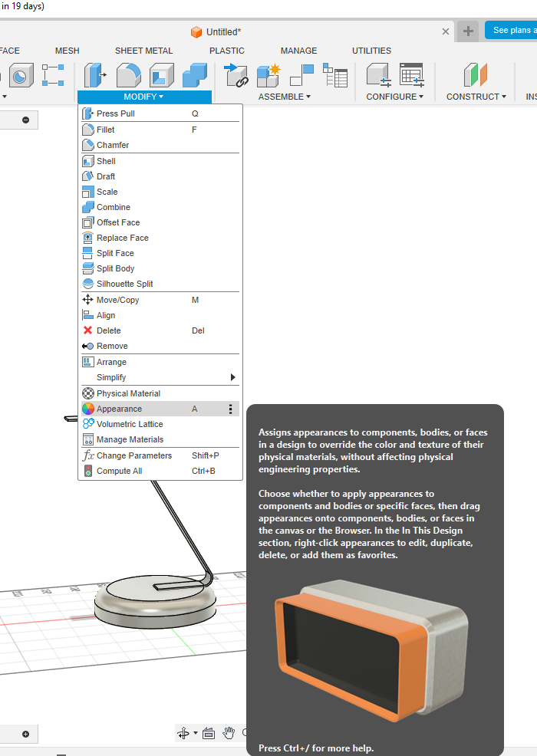This screenshot has width=537, height=756.
Task: Choose Shell menu entry
Action: (160, 161)
